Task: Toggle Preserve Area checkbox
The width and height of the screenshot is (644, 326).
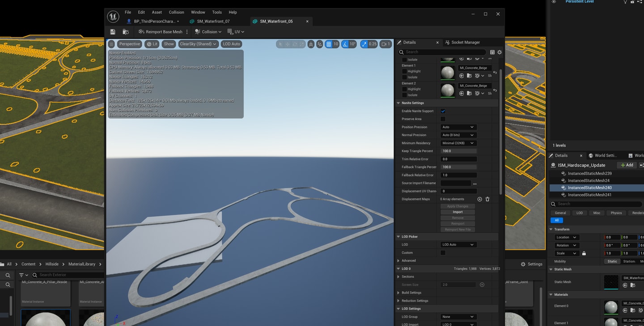Action: click(443, 119)
